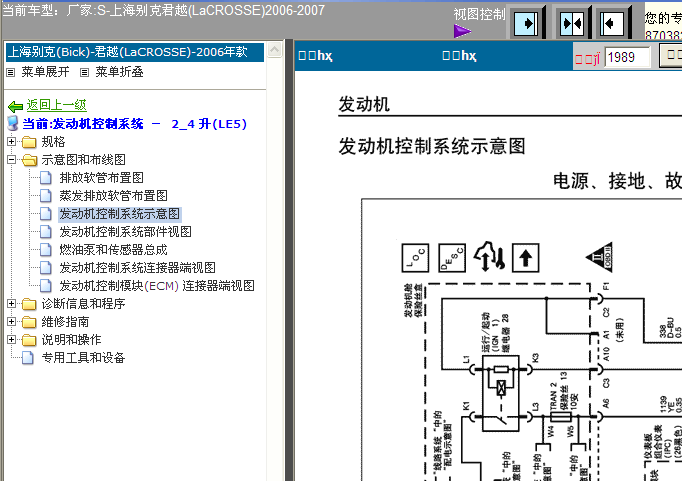Viewport: 682px width, 481px height.
Task: Click the 当前车型 title text at top
Action: coord(164,10)
